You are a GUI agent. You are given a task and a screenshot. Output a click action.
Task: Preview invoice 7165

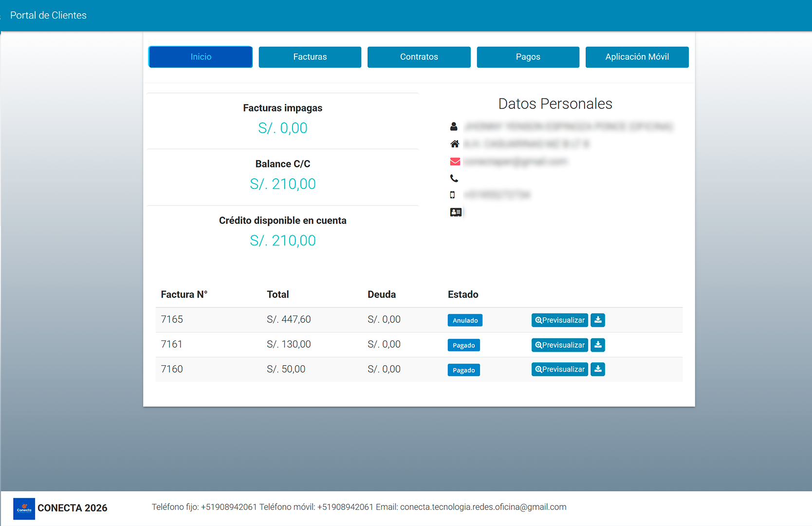(560, 320)
